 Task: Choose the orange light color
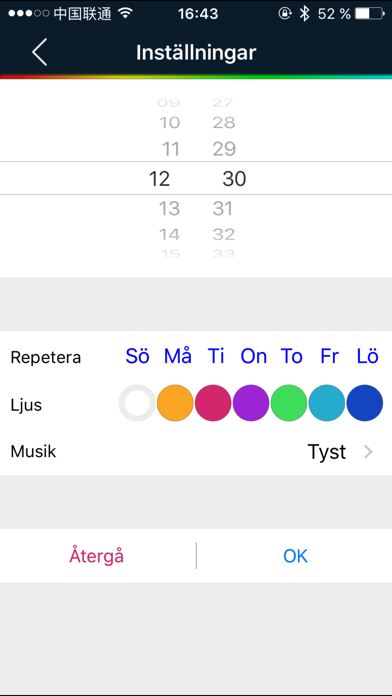(175, 403)
